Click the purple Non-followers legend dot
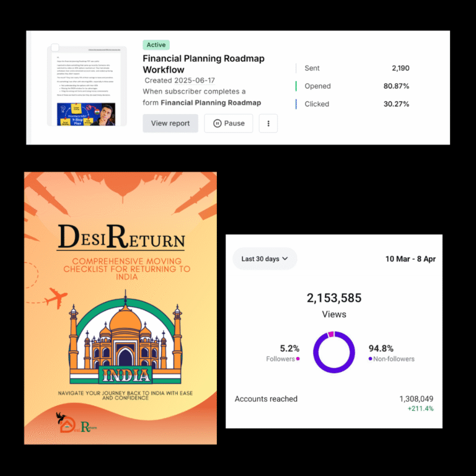Viewport: 476px width, 476px height. [x=371, y=359]
